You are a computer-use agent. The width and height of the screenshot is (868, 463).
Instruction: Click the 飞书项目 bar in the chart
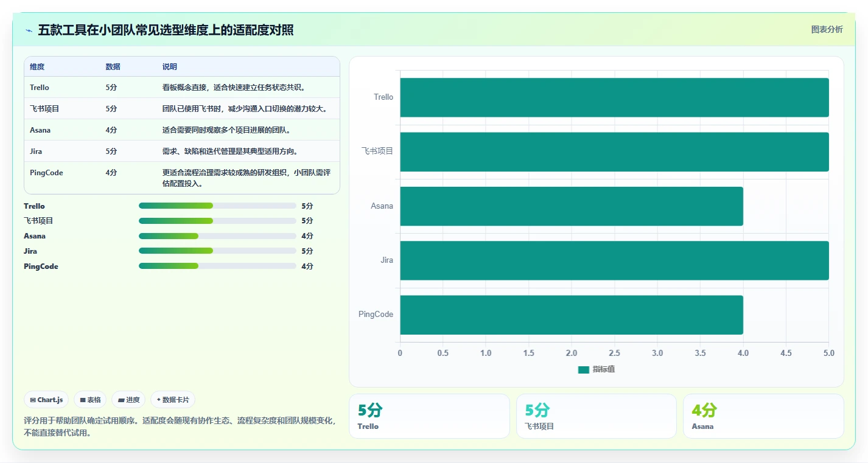pyautogui.click(x=614, y=151)
